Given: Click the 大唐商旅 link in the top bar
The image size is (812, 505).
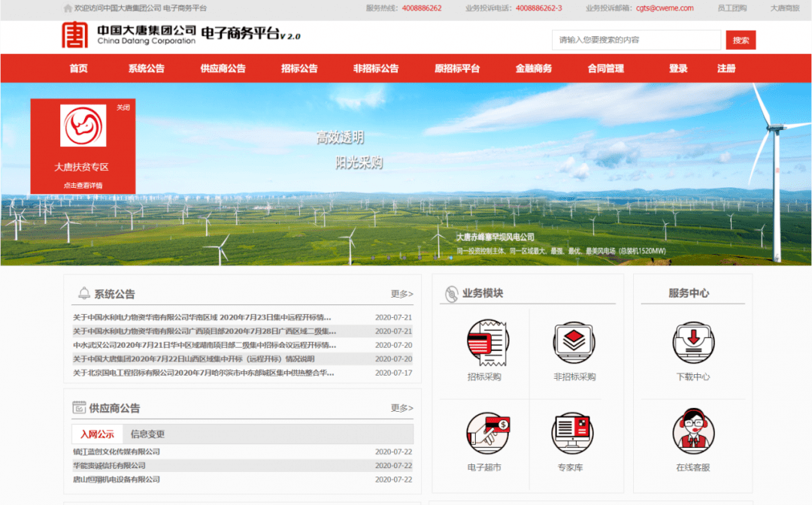Looking at the screenshot, I should point(785,8).
